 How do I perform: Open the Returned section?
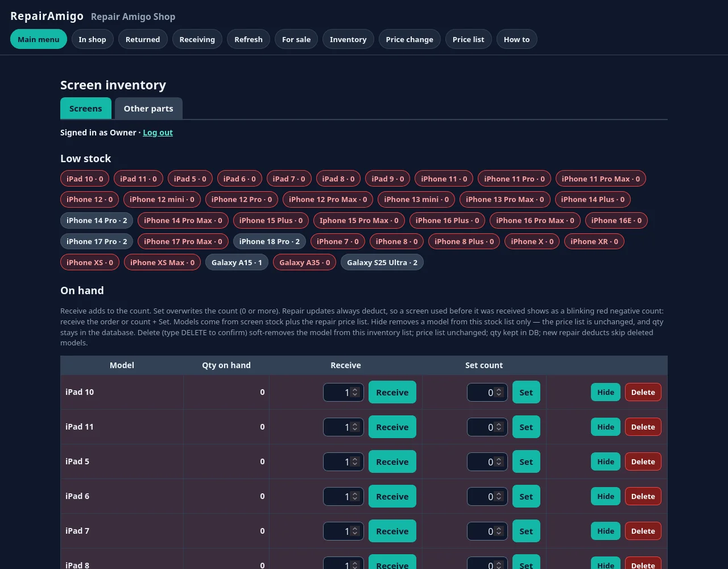click(143, 39)
